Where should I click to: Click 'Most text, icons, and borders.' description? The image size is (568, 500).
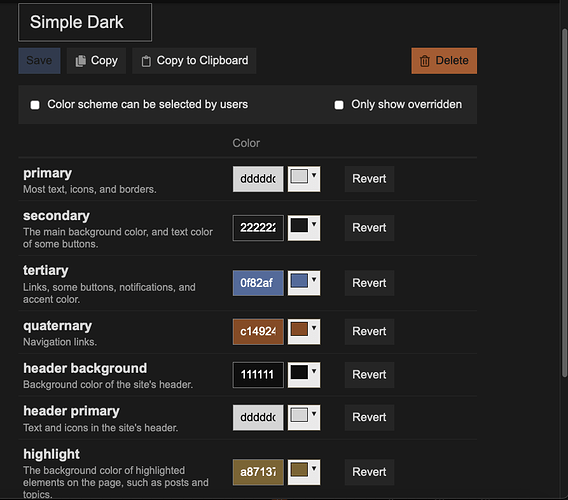point(90,189)
